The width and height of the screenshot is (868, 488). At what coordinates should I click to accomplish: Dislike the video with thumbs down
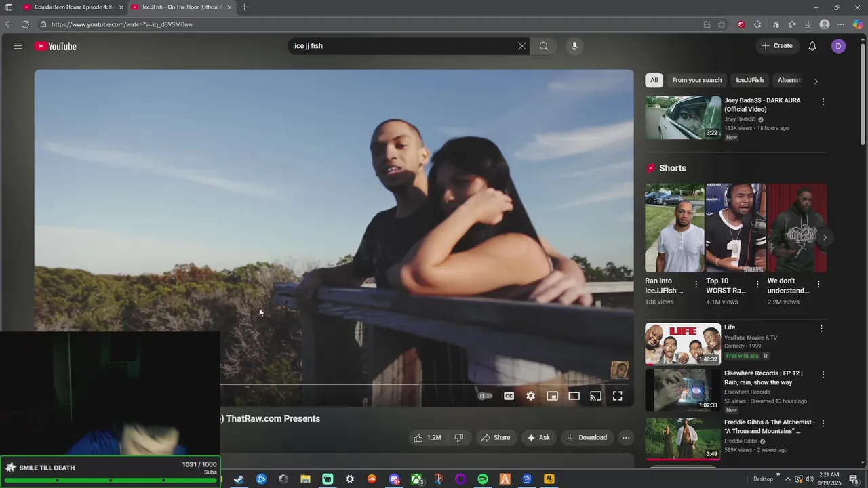tap(459, 437)
